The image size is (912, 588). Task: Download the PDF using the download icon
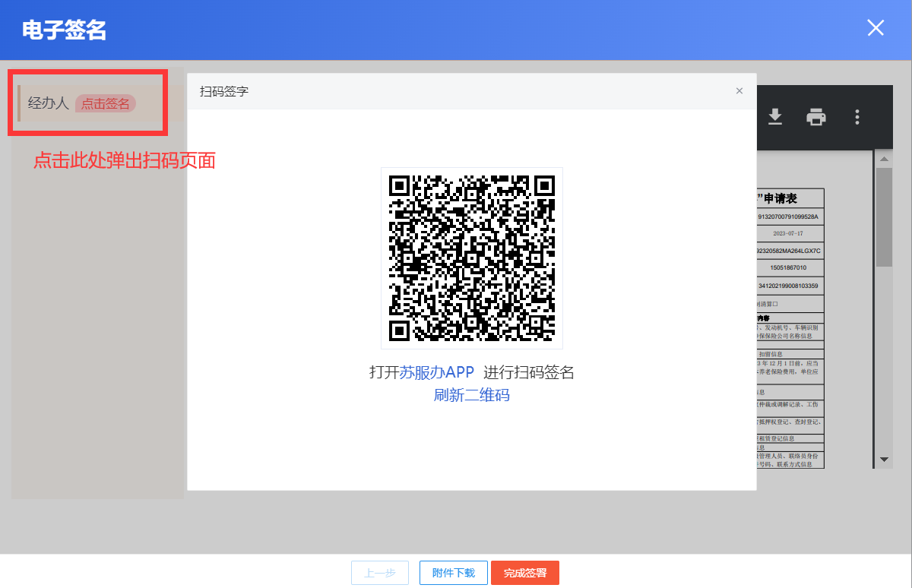click(x=774, y=117)
